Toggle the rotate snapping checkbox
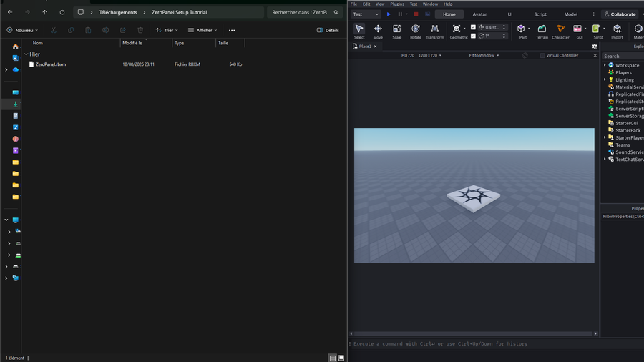 [x=473, y=36]
